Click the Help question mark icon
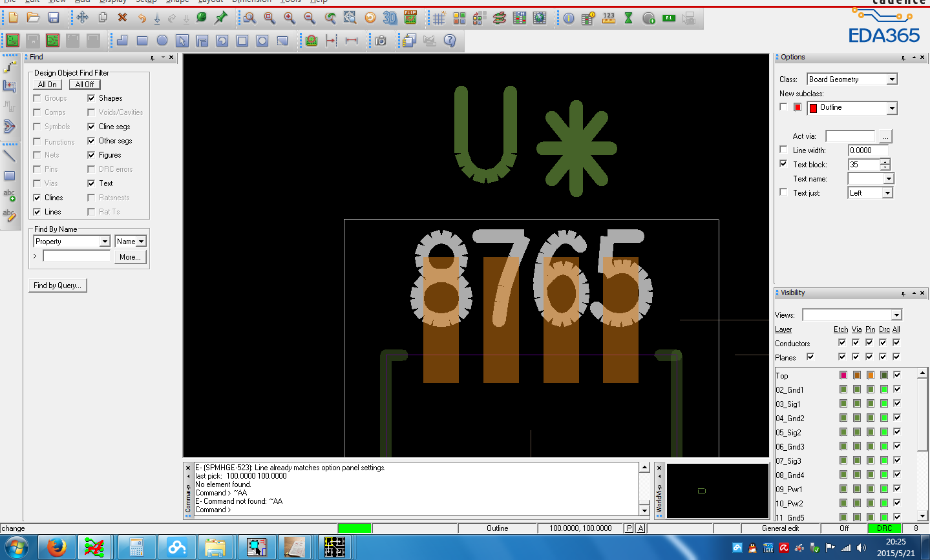The image size is (930, 560). pos(450,41)
